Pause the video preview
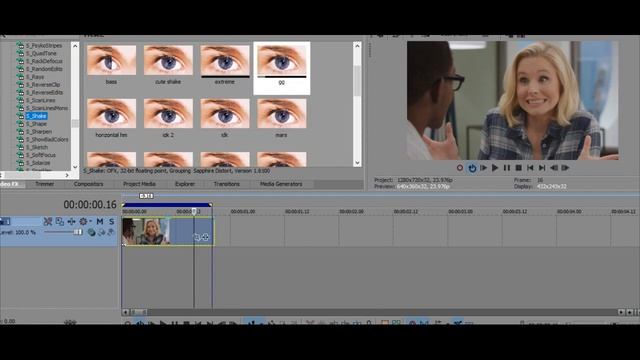 pyautogui.click(x=507, y=168)
